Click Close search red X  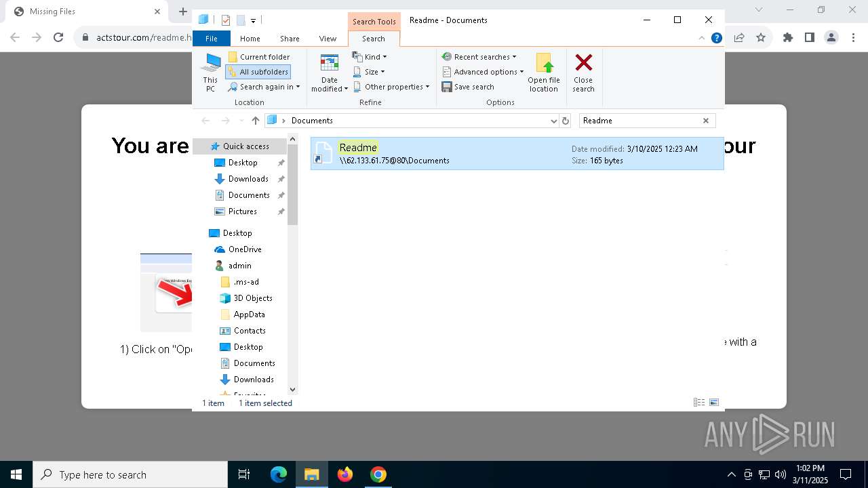583,73
